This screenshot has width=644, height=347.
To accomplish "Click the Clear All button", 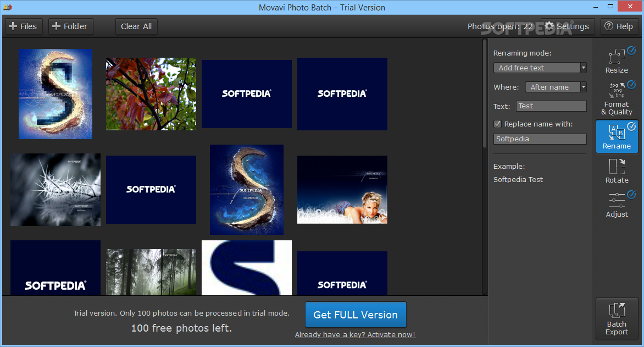I will coord(136,26).
